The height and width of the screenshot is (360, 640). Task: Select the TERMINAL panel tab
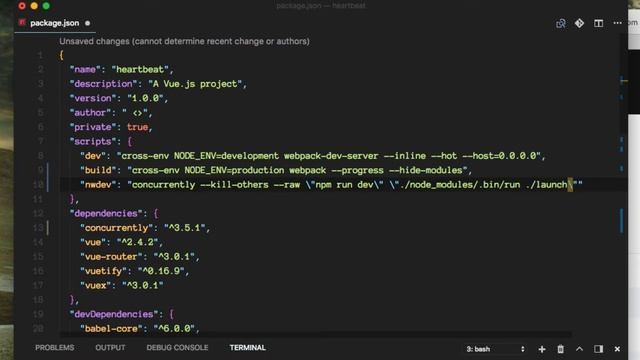[x=248, y=348]
